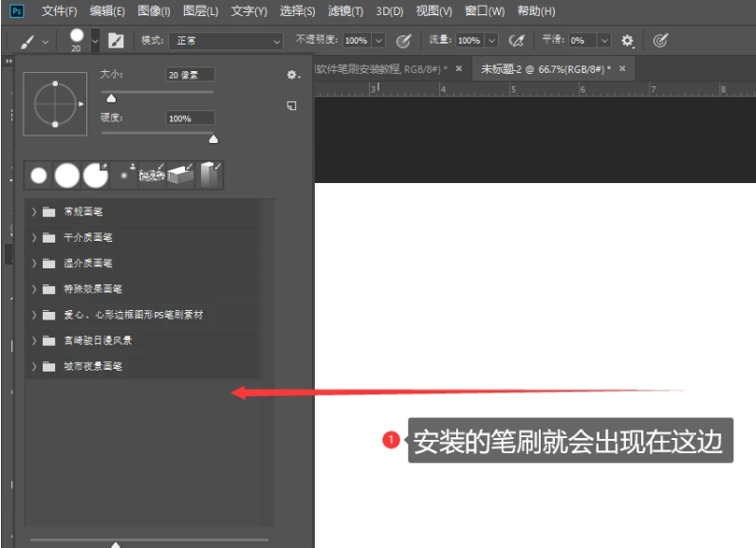
Task: Open the blend mode 正常 dropdown
Action: (226, 41)
